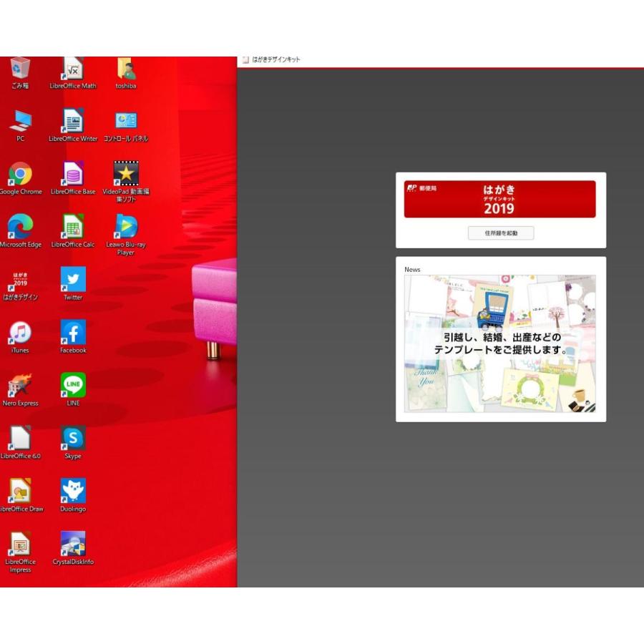Click the Skype desktop icon

(x=73, y=439)
